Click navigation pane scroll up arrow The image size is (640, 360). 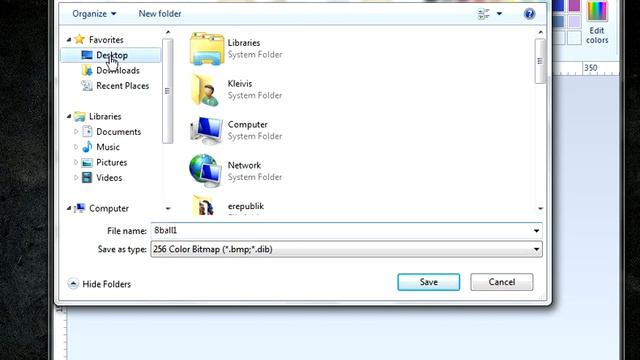coord(168,32)
